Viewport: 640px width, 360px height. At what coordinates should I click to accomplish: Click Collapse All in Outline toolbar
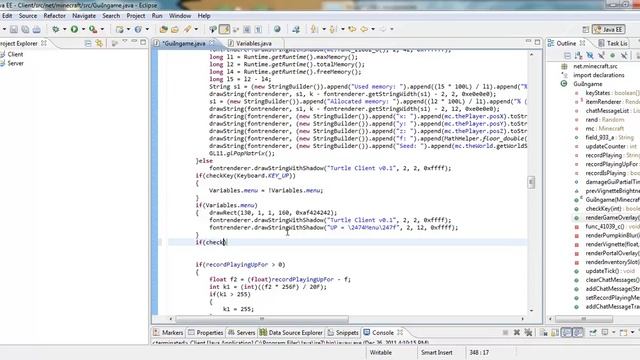click(567, 55)
